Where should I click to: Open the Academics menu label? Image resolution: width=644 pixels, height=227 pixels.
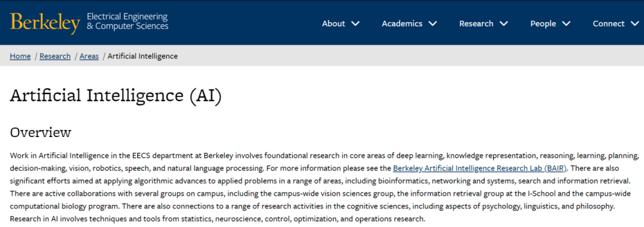pos(402,23)
